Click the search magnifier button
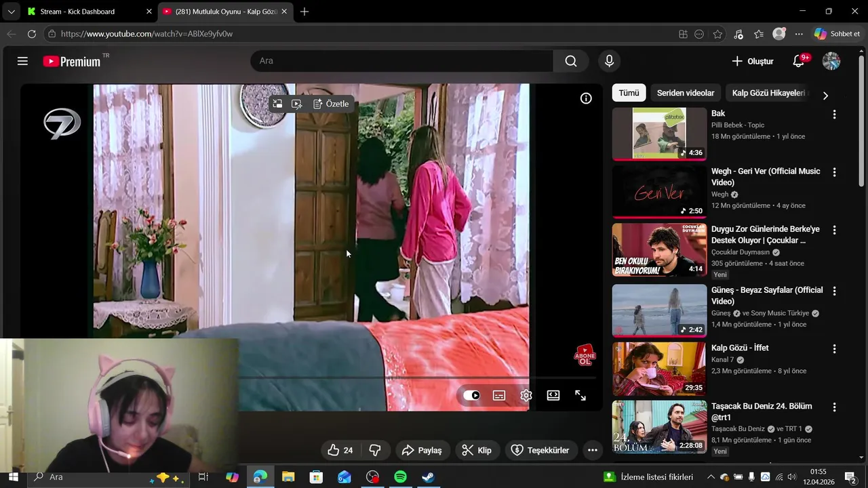Viewport: 868px width, 488px height. point(571,61)
